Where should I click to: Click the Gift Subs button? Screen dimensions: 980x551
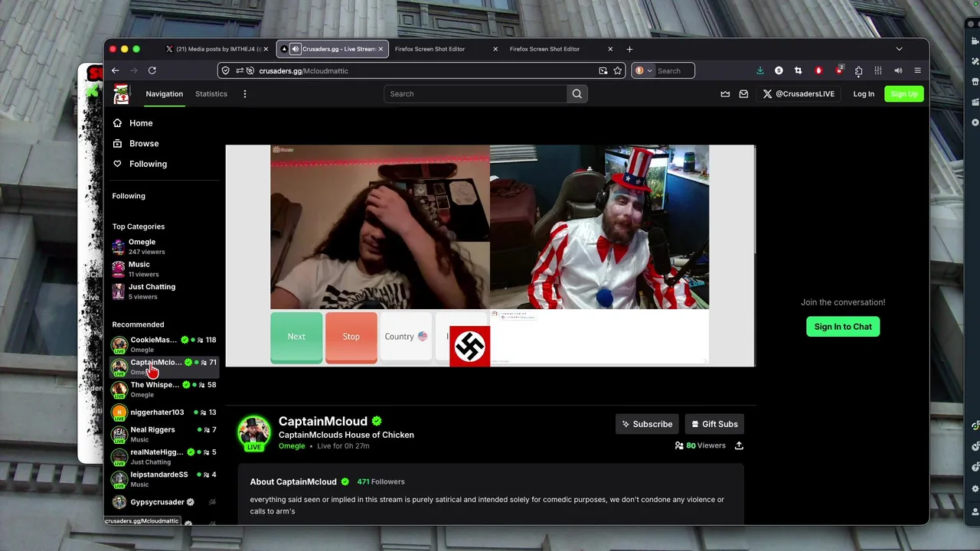point(714,424)
